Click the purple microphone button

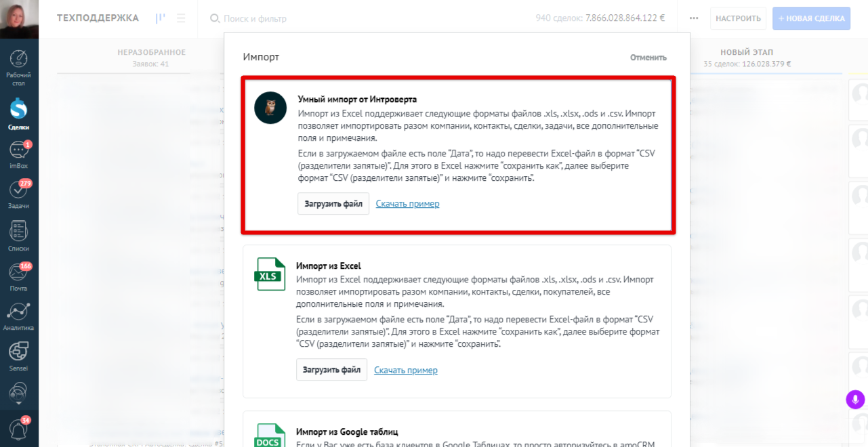tap(856, 400)
